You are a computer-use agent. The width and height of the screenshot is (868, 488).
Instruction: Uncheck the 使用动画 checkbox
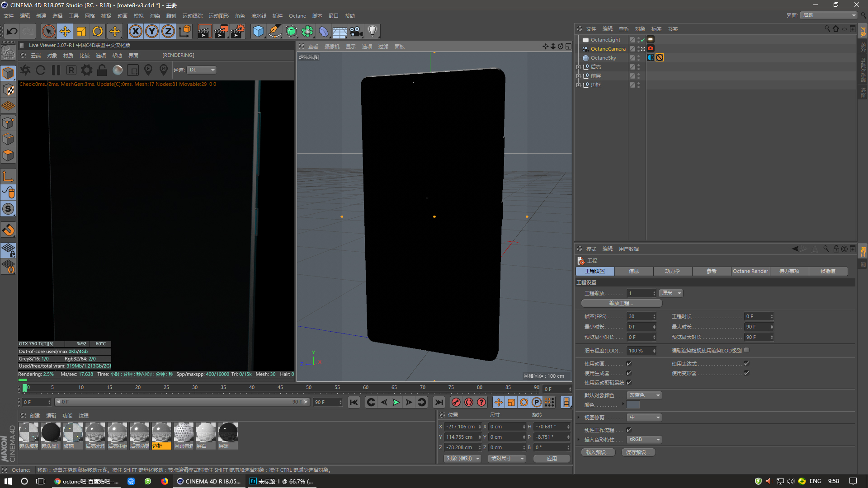pyautogui.click(x=629, y=364)
